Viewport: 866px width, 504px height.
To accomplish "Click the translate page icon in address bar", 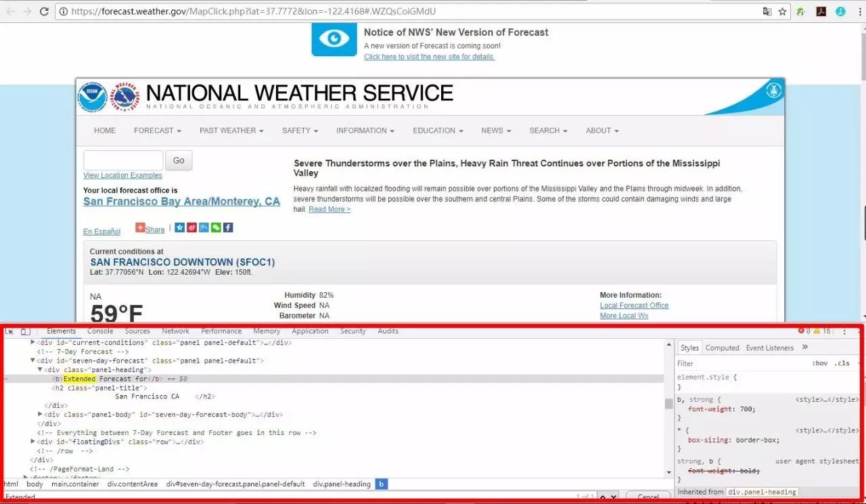I will 767,12.
